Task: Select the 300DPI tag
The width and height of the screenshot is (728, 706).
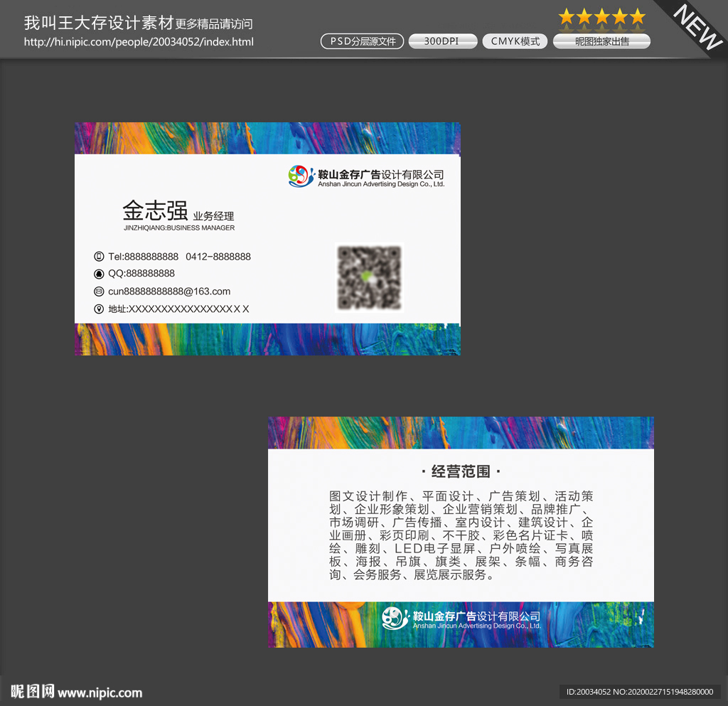Action: pyautogui.click(x=442, y=41)
